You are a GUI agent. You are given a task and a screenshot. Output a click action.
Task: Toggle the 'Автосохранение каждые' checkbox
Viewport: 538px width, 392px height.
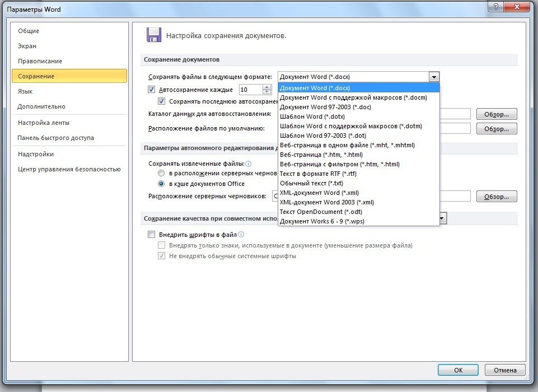pos(151,90)
